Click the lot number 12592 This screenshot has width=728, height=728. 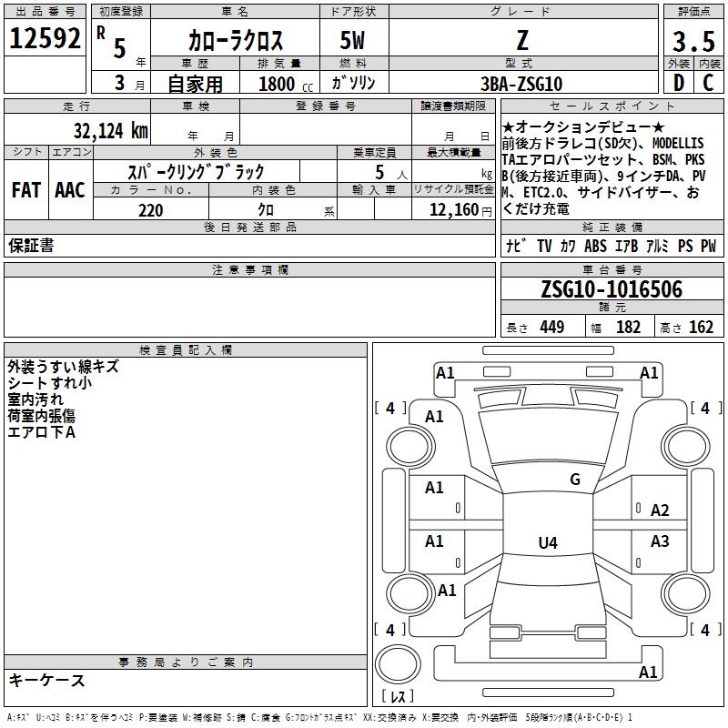tap(45, 38)
